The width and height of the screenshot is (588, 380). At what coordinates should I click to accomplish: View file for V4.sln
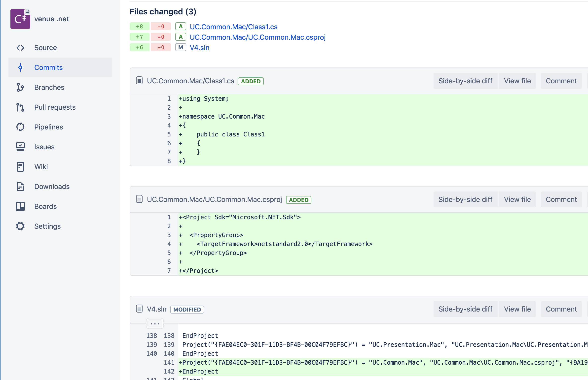[517, 309]
